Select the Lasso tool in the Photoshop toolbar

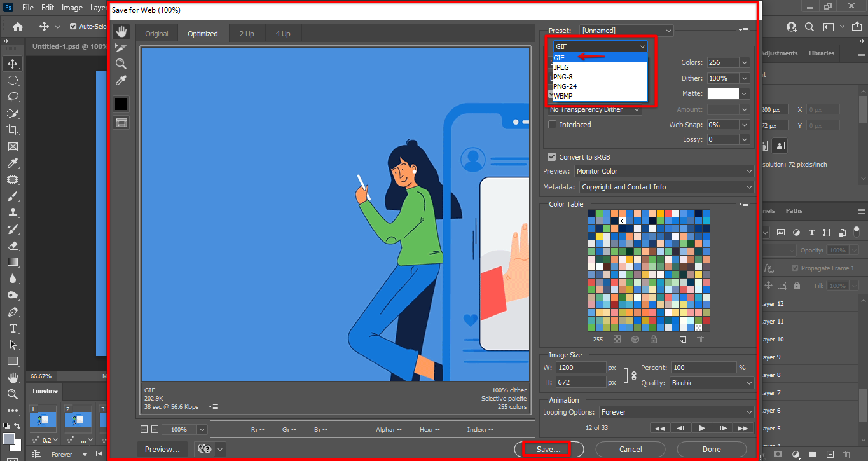[x=12, y=97]
